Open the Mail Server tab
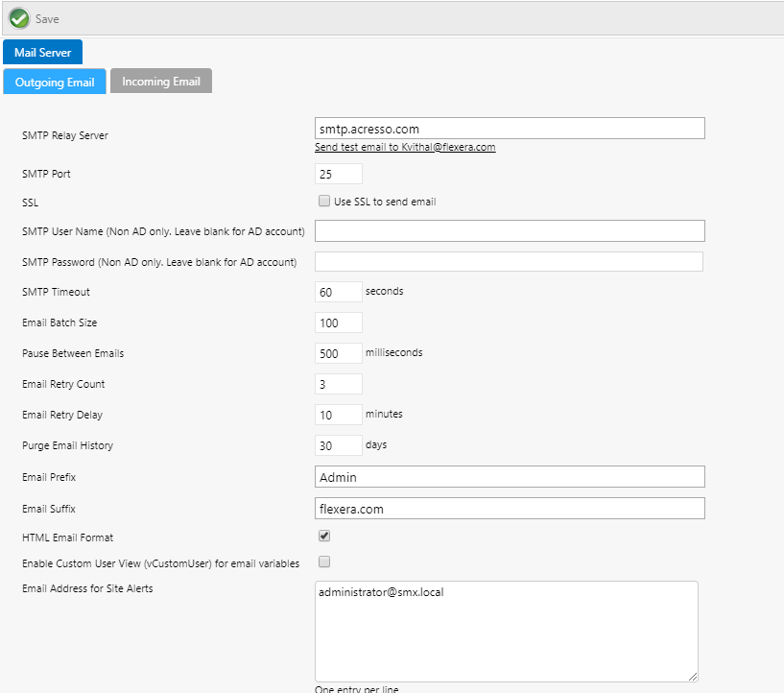Screen dimensions: 784x693 pyautogui.click(x=42, y=53)
